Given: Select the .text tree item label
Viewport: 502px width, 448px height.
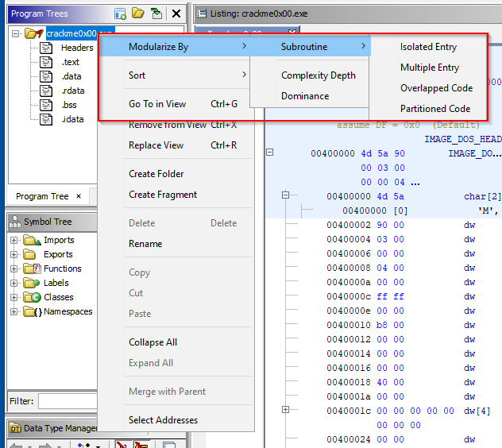Looking at the screenshot, I should tap(71, 62).
